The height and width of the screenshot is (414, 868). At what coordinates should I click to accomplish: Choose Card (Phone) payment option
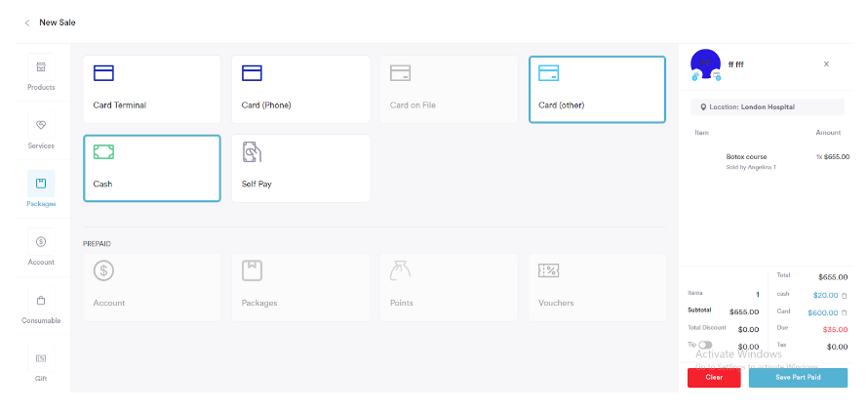(x=299, y=89)
